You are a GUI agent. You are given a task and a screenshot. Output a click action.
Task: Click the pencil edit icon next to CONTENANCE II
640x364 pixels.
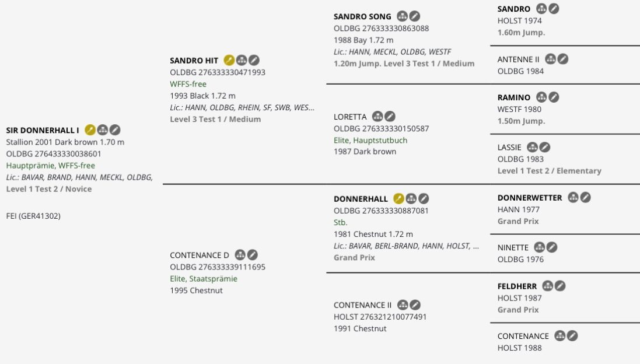click(415, 305)
